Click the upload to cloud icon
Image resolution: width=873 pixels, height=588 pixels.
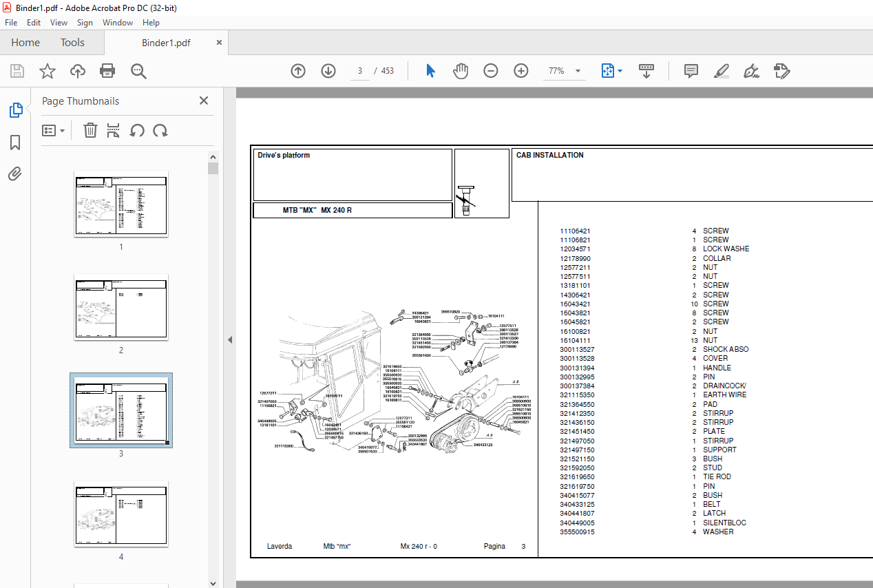78,71
